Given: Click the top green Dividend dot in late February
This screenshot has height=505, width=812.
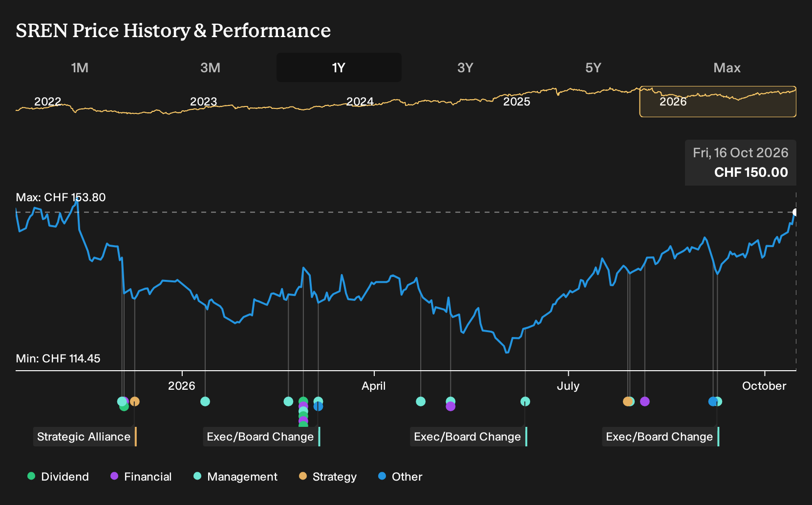Looking at the screenshot, I should click(303, 401).
